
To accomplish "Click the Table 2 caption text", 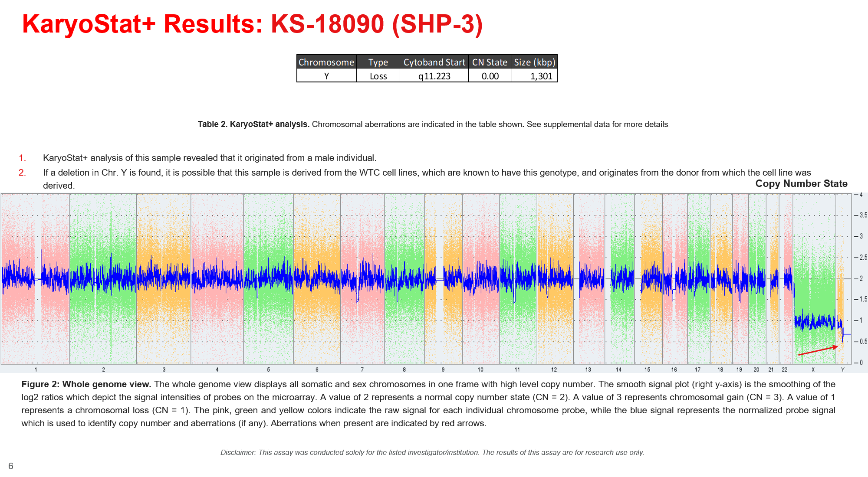I will (x=434, y=124).
